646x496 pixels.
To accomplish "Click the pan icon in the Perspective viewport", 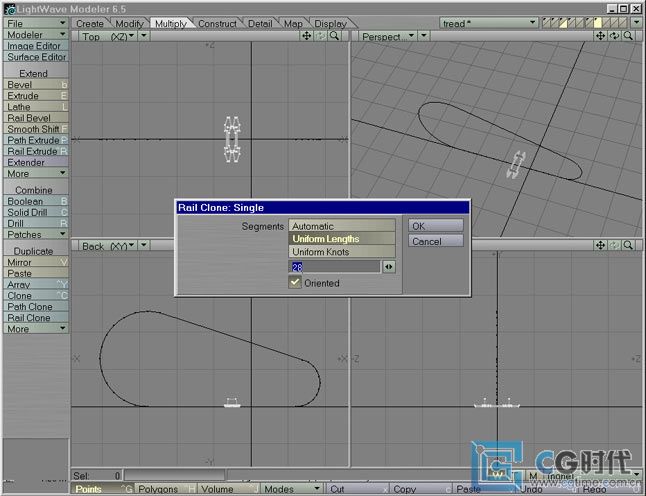I will coord(601,36).
